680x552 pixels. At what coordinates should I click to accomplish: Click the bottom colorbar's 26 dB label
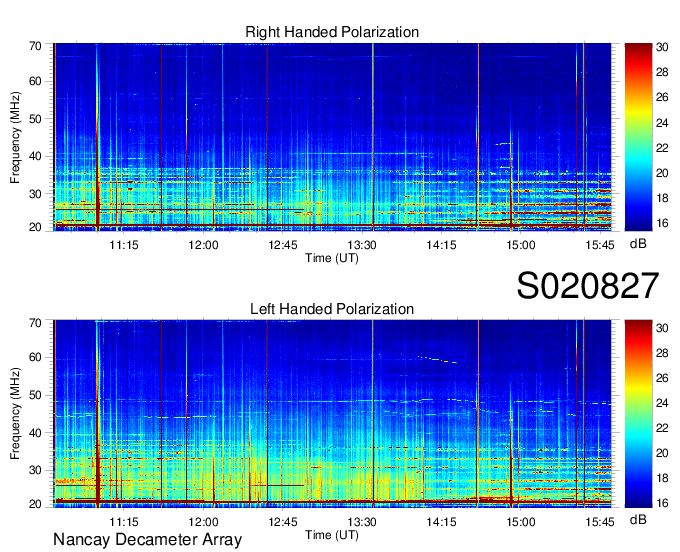662,378
